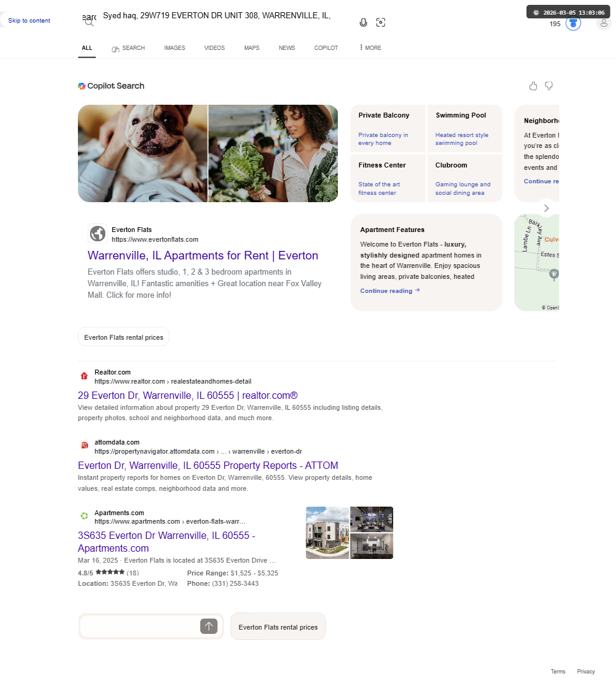Click Continue reading in Neighborhood card
Viewport: 616px width, 682px height.
click(541, 181)
